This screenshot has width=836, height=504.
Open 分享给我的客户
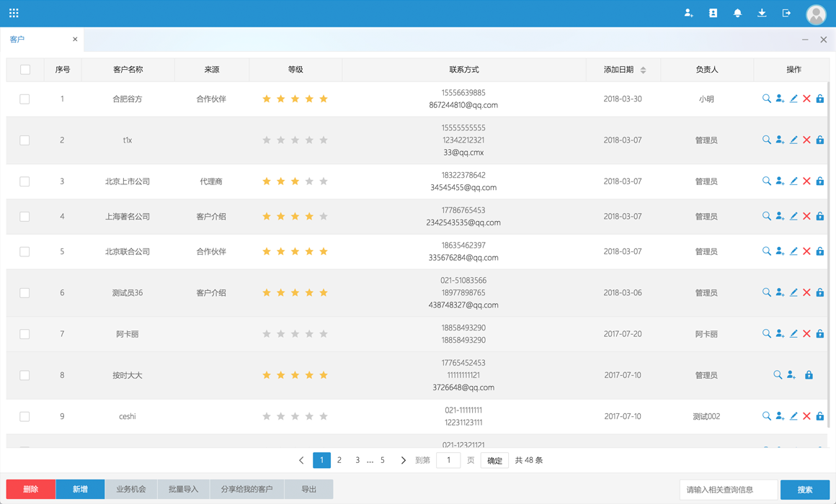(247, 489)
